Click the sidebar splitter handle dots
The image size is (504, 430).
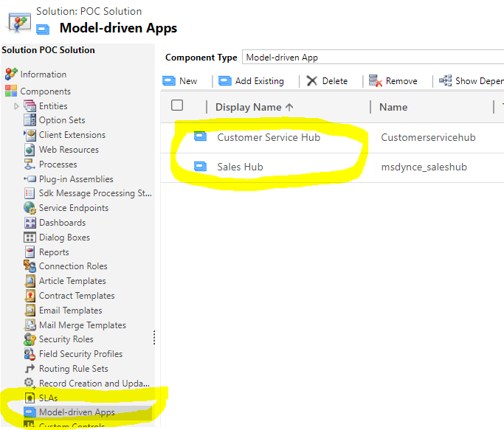coord(154,338)
